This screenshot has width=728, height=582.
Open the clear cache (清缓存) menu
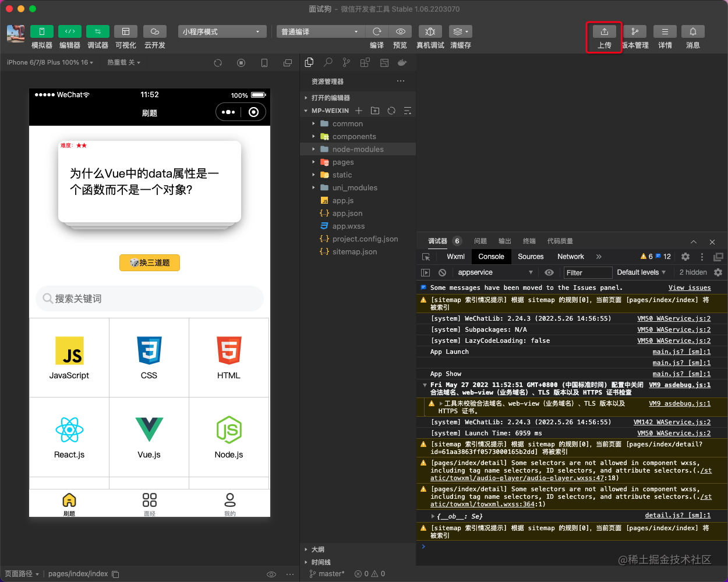tap(461, 31)
